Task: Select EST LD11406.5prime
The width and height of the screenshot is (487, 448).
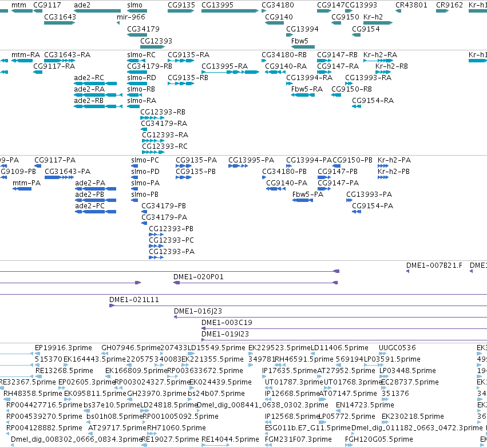Action: click(x=313, y=354)
